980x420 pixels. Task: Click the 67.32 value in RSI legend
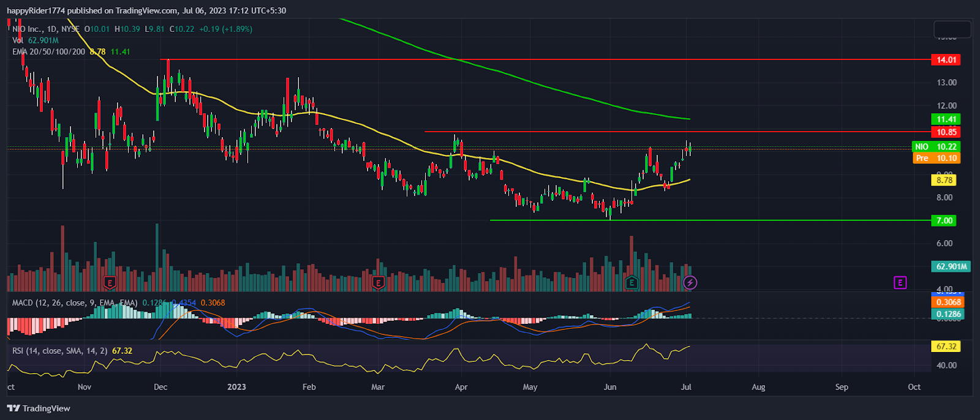click(122, 351)
